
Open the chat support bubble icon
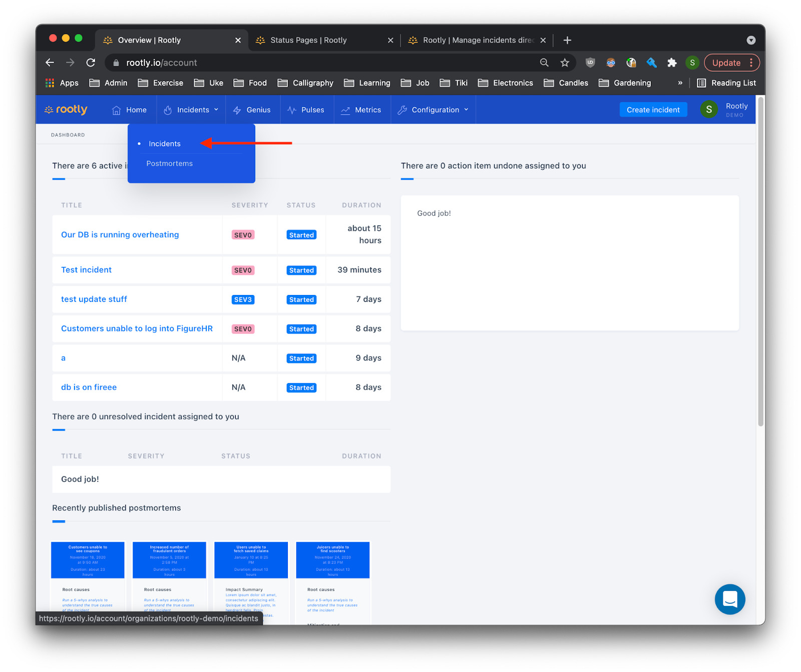[x=730, y=599]
